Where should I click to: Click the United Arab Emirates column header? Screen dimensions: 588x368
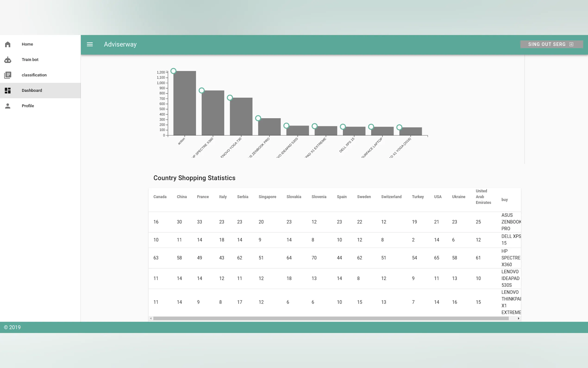pyautogui.click(x=483, y=197)
